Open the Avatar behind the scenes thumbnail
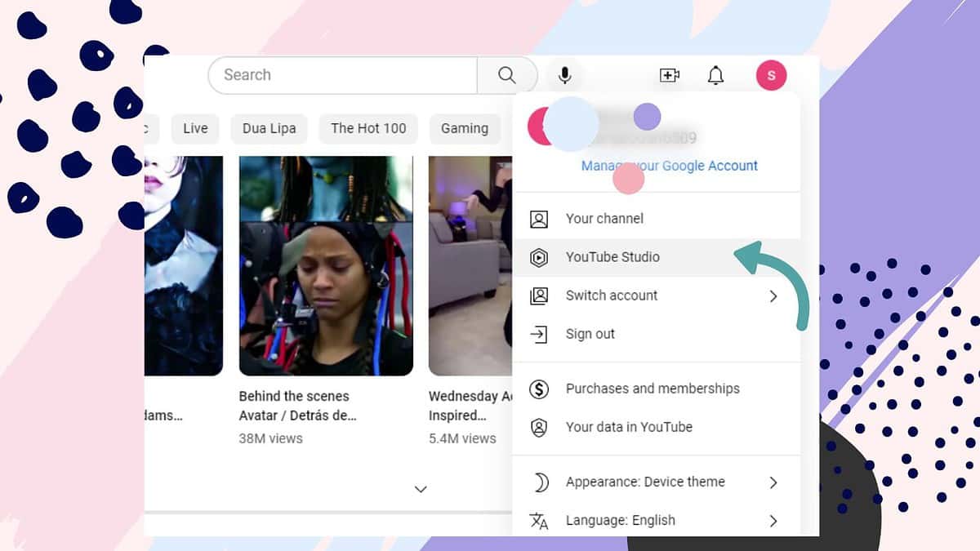980x551 pixels. point(326,266)
